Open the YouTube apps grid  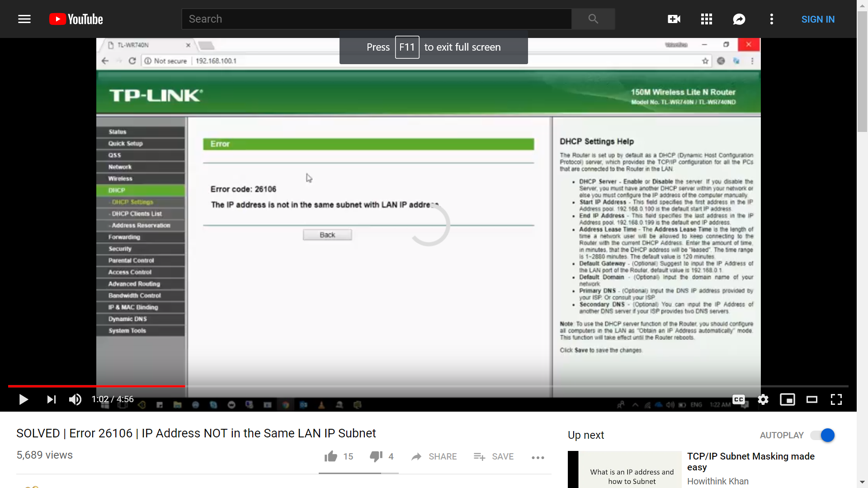click(707, 19)
